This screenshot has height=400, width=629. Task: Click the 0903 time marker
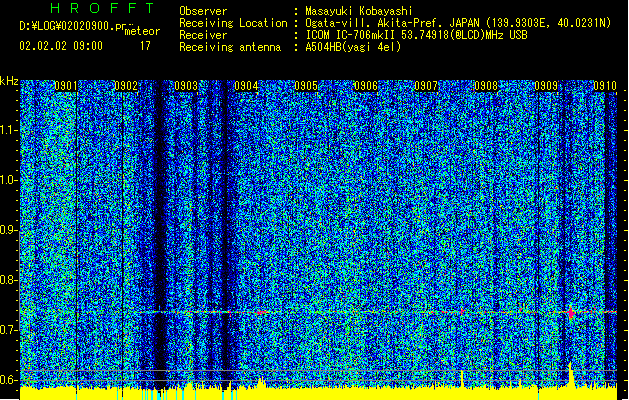pyautogui.click(x=186, y=86)
